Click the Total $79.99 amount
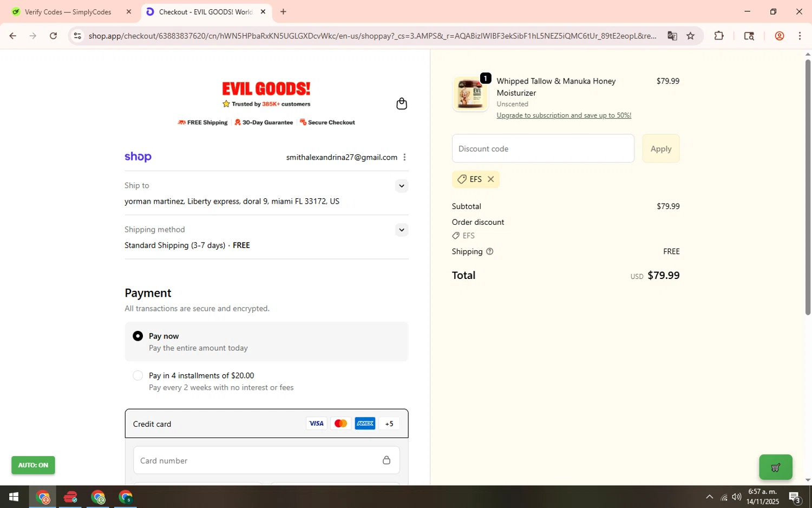 (663, 275)
